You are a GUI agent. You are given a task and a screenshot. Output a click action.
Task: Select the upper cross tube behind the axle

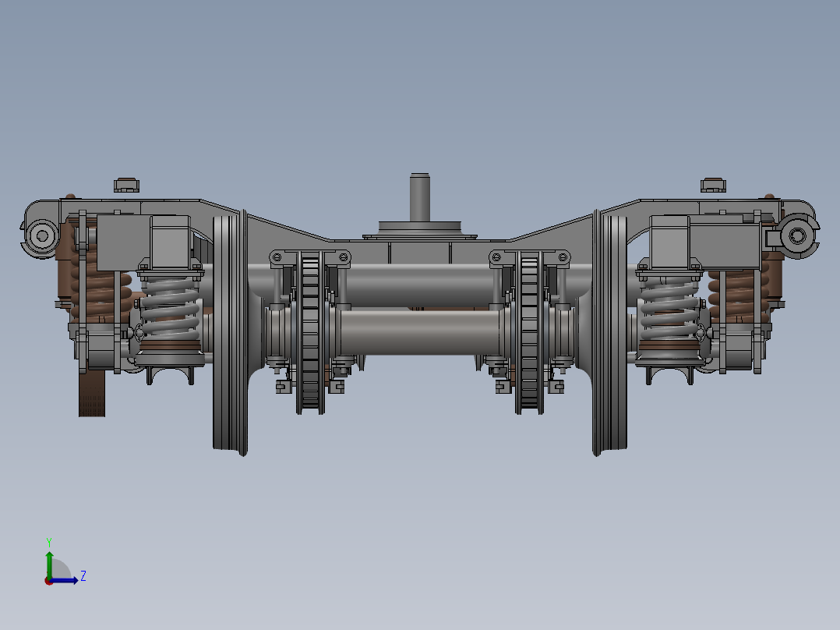click(x=419, y=284)
